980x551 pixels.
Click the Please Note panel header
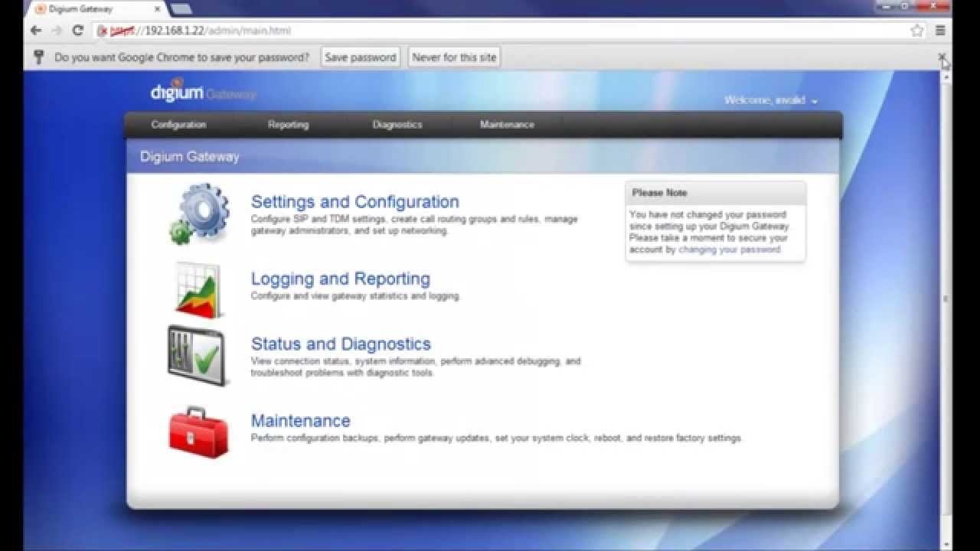[716, 193]
